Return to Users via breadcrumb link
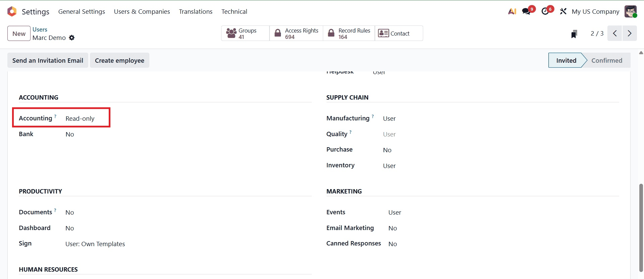Viewport: 644px width, 279px height. pyautogui.click(x=40, y=30)
